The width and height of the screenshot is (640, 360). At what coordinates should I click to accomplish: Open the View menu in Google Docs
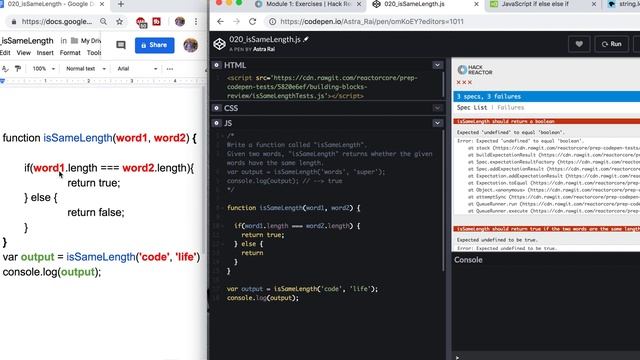pyautogui.click(x=24, y=53)
